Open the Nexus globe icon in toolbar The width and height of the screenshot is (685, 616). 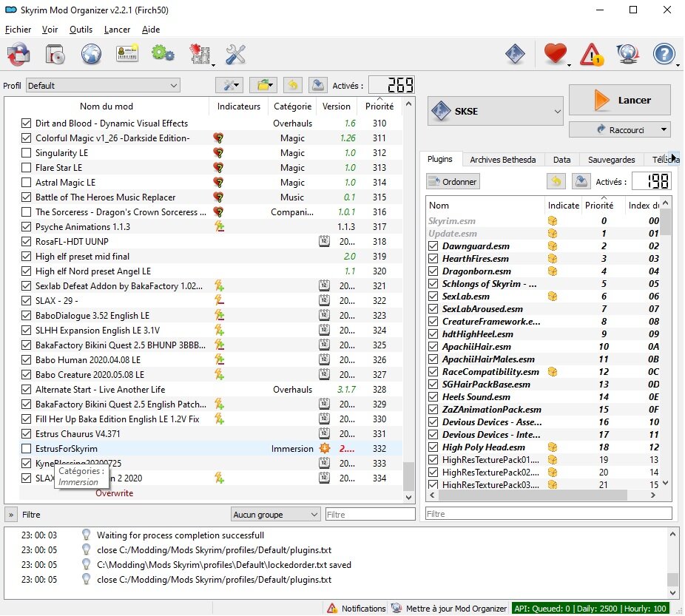click(91, 55)
